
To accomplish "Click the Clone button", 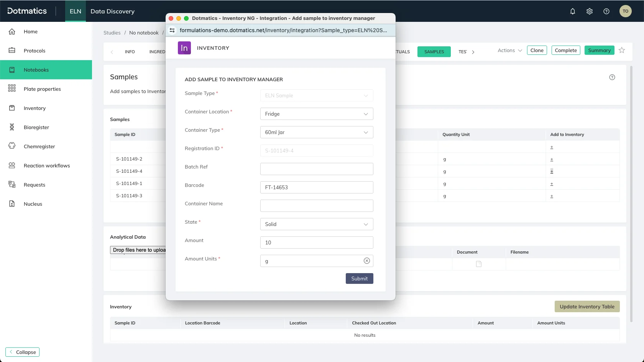I will 537,50.
